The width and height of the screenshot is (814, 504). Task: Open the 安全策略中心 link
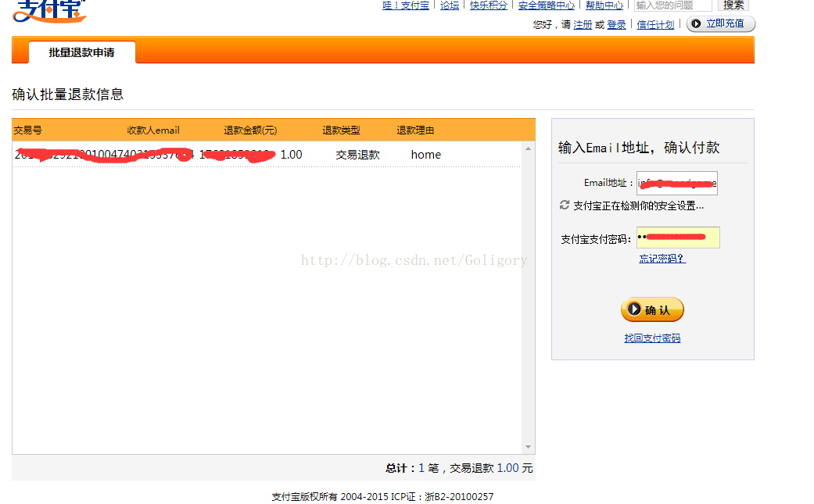pyautogui.click(x=546, y=5)
